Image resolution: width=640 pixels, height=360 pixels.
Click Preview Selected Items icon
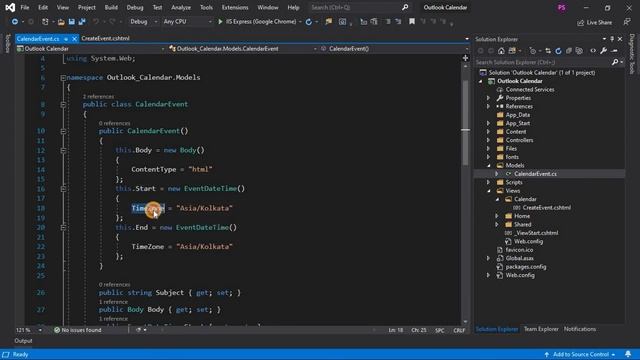(x=614, y=51)
